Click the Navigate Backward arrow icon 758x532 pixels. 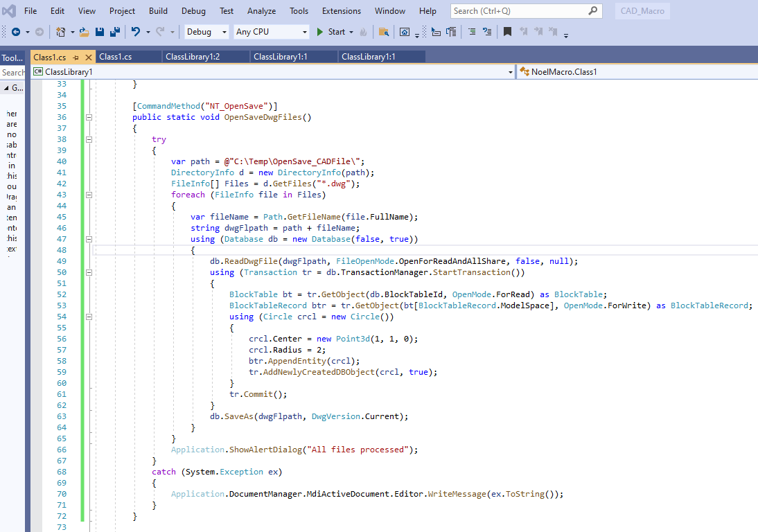15,32
